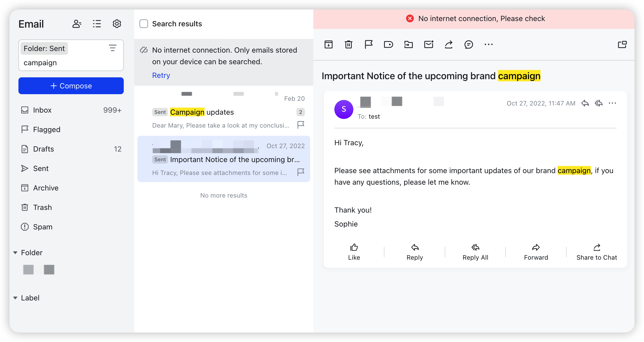Open the search filter options icon

(113, 48)
